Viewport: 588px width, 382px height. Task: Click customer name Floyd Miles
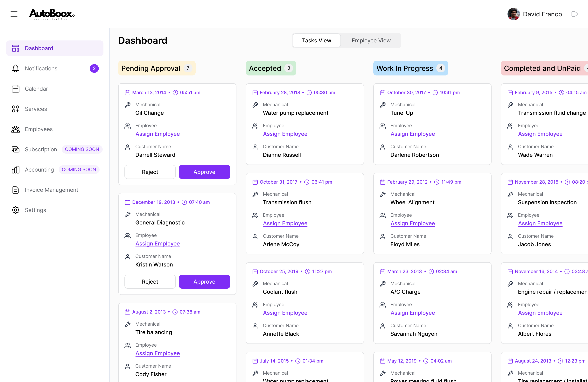(x=405, y=244)
